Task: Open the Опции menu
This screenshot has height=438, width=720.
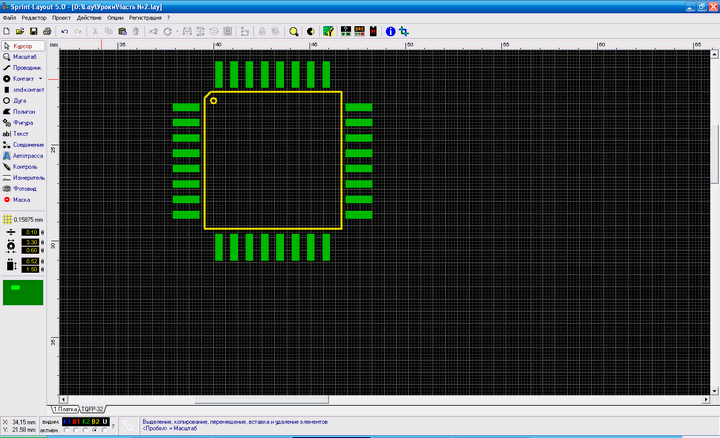Action: (116, 18)
